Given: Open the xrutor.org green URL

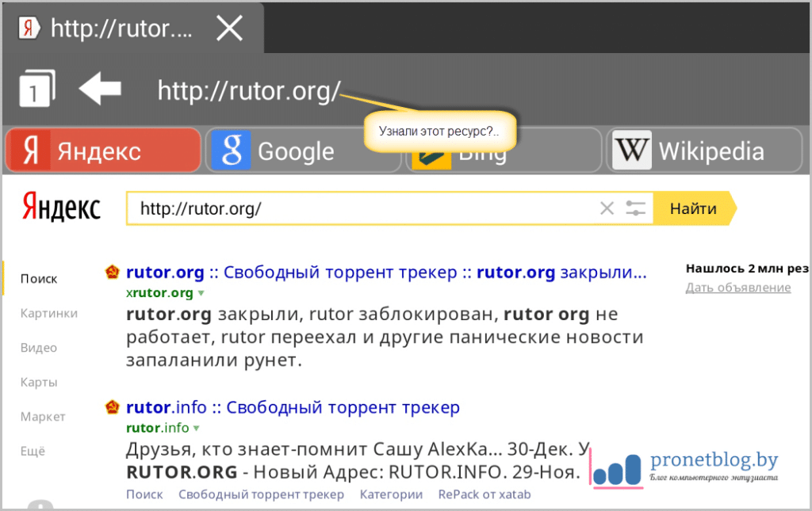Looking at the screenshot, I should (159, 293).
